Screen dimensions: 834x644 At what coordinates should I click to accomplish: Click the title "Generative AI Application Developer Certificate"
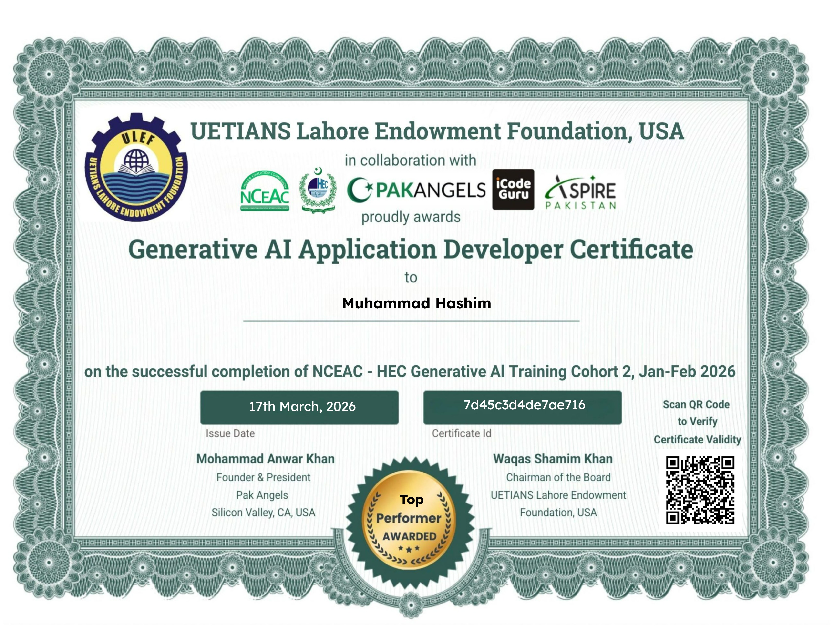tap(411, 250)
